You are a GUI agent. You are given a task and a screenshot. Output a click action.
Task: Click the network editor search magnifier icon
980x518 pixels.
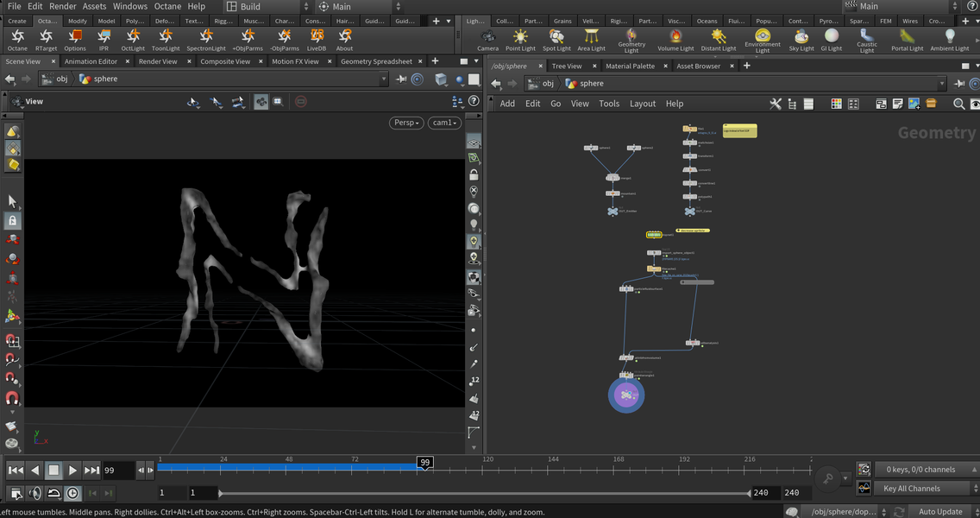(958, 104)
